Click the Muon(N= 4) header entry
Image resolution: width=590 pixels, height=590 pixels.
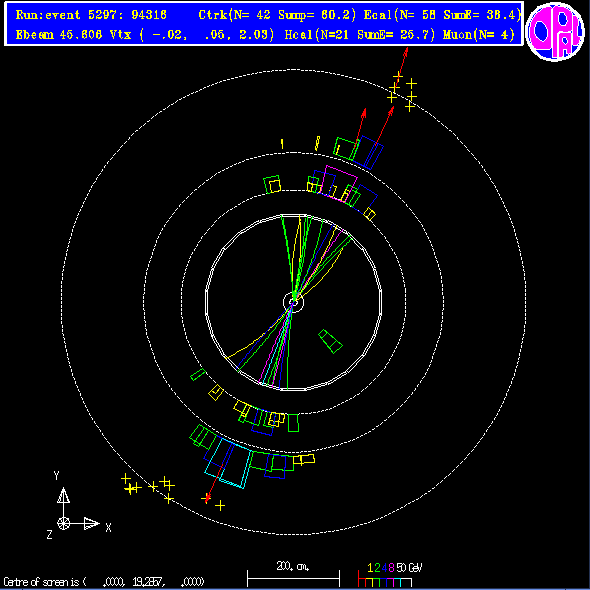point(479,35)
